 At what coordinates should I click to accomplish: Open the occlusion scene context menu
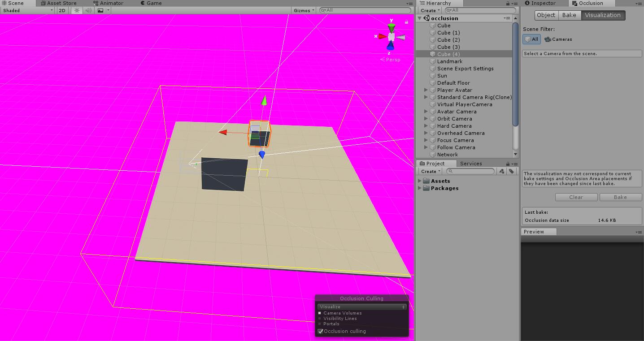(507, 18)
